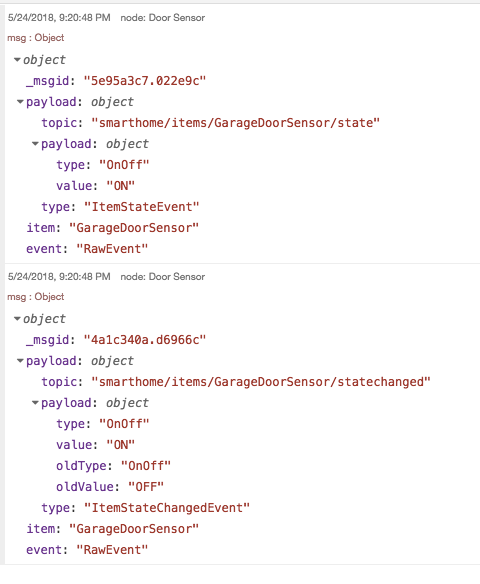Viewport: 480px width, 584px height.
Task: Collapse the first message's root object arrow
Action: 17,60
